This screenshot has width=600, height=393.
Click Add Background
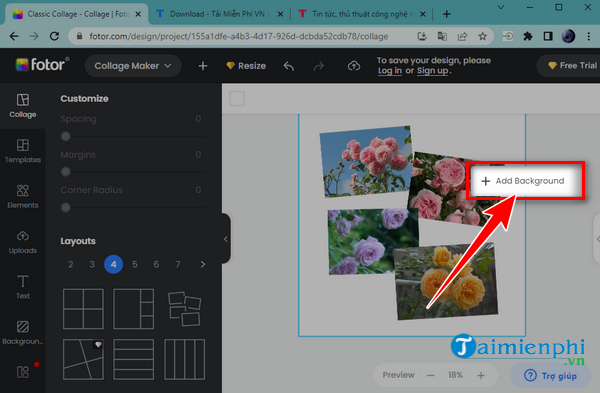tap(523, 181)
